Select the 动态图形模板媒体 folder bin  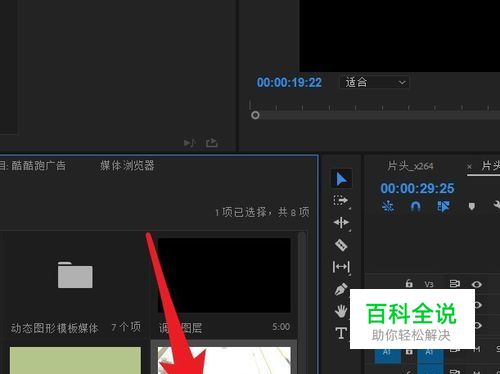point(75,275)
